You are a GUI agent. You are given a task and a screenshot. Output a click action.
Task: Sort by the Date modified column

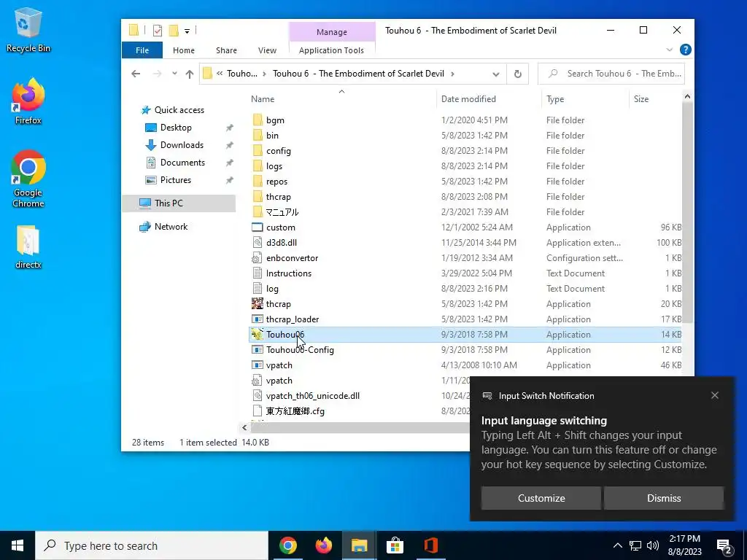[468, 99]
